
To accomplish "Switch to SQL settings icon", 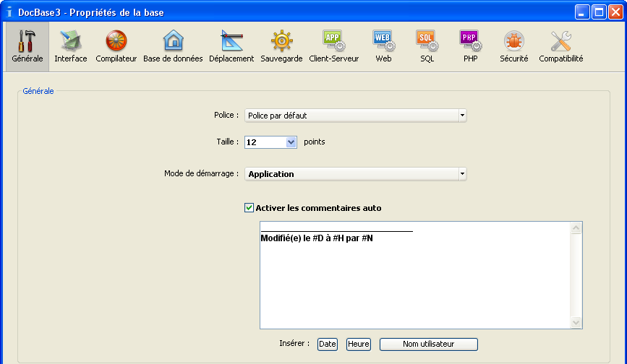I will [427, 46].
